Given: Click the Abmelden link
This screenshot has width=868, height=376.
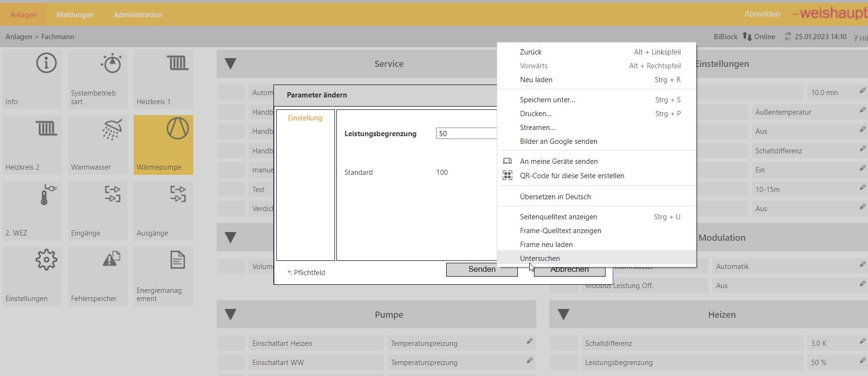Looking at the screenshot, I should (762, 14).
